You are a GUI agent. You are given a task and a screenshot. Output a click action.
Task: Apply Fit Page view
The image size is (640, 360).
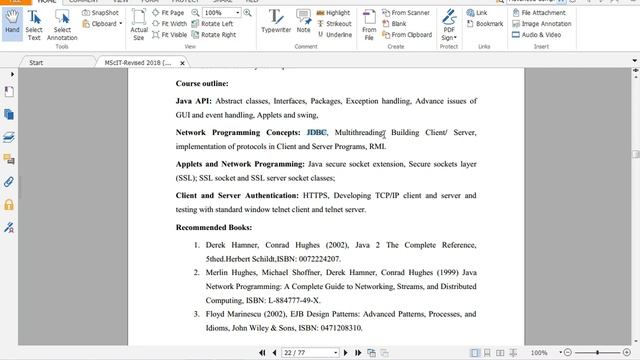[x=168, y=13]
